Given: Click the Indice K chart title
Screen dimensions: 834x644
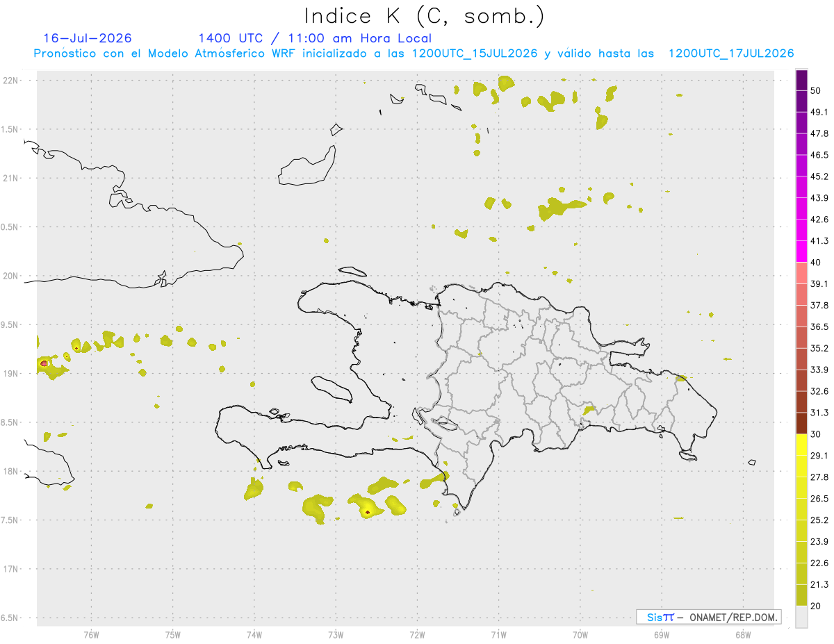Looking at the screenshot, I should coord(424,16).
